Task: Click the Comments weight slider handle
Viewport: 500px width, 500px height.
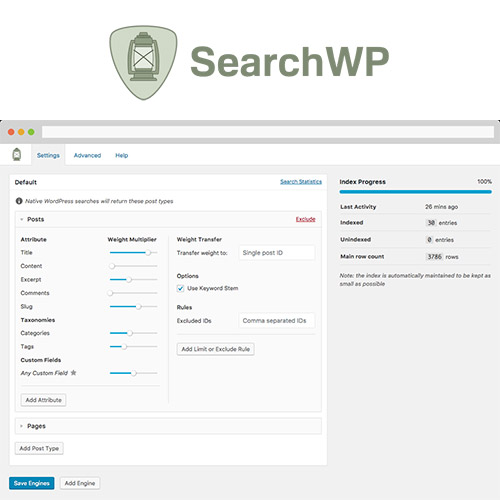Action: coord(110,293)
